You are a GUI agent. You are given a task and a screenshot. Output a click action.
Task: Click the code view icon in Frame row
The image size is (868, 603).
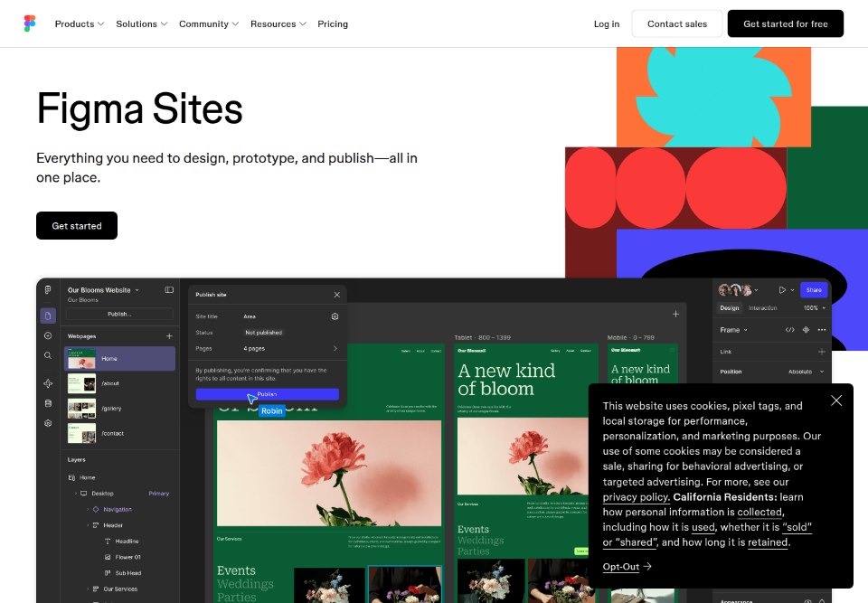[x=790, y=329]
